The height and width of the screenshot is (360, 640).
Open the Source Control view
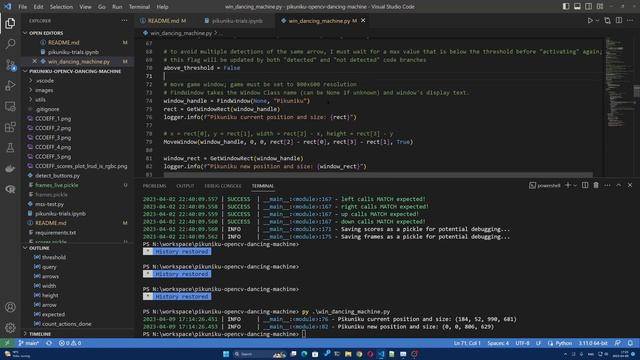(x=10, y=64)
